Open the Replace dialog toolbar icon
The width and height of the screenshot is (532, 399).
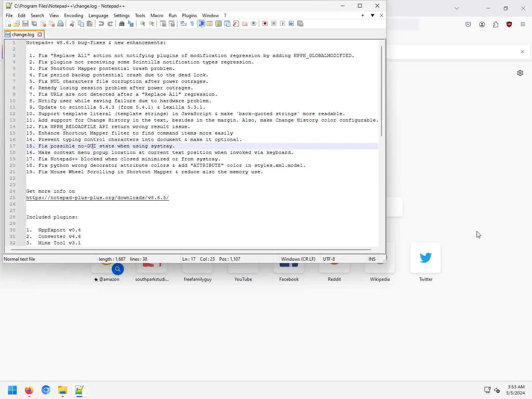pos(131,24)
